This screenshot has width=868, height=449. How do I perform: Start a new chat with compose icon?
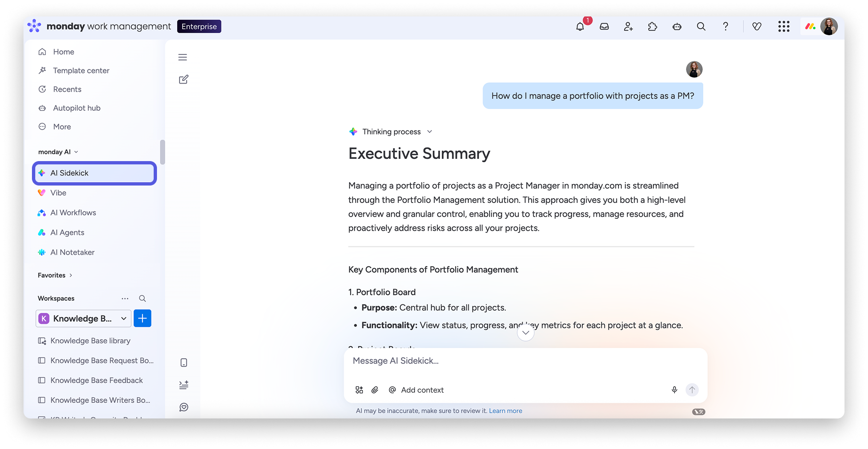pos(184,79)
